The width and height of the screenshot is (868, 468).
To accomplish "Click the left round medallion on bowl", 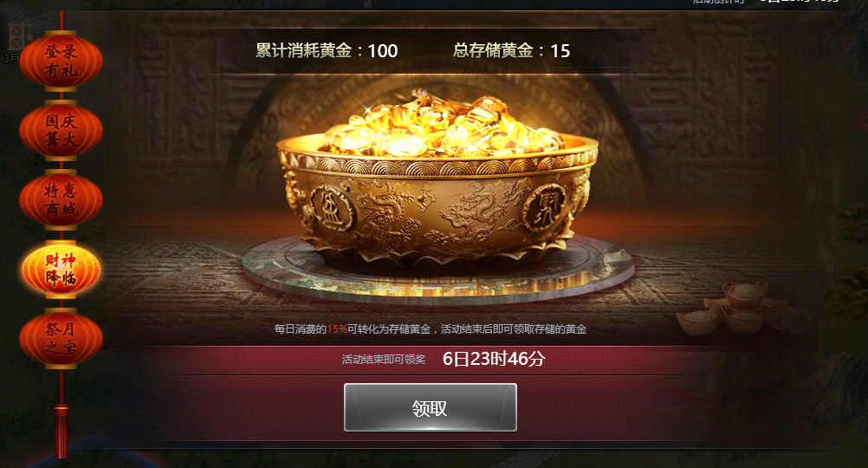I will tap(332, 208).
